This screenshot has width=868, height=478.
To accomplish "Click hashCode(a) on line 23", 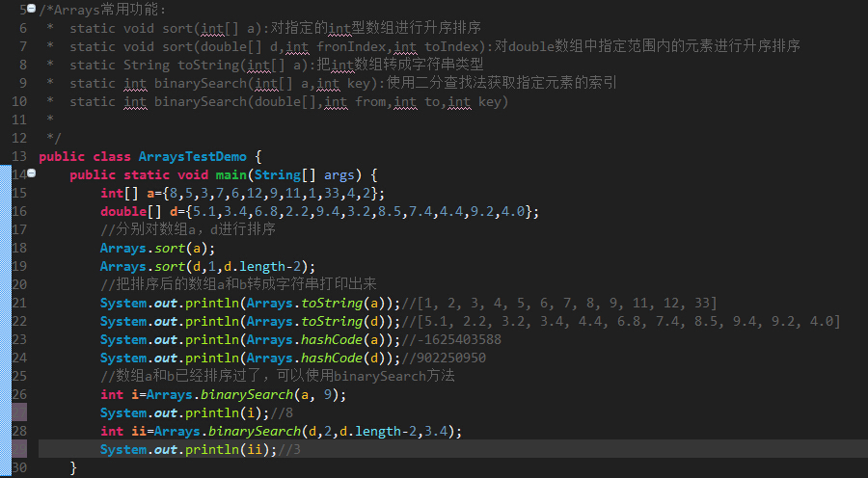I will (343, 339).
